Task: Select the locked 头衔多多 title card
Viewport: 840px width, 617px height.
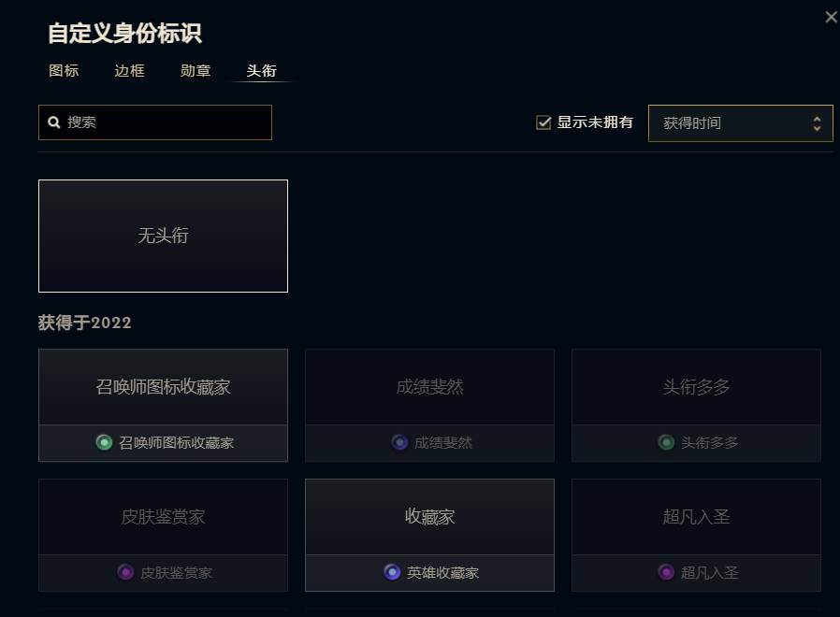Action: (x=696, y=387)
